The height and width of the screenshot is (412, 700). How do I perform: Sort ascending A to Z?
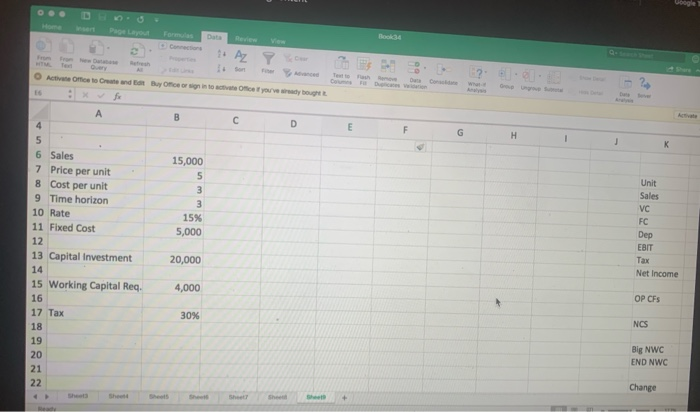coord(221,54)
